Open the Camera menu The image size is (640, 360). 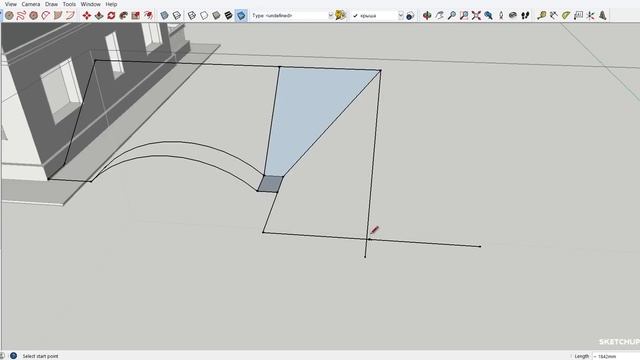(x=31, y=4)
